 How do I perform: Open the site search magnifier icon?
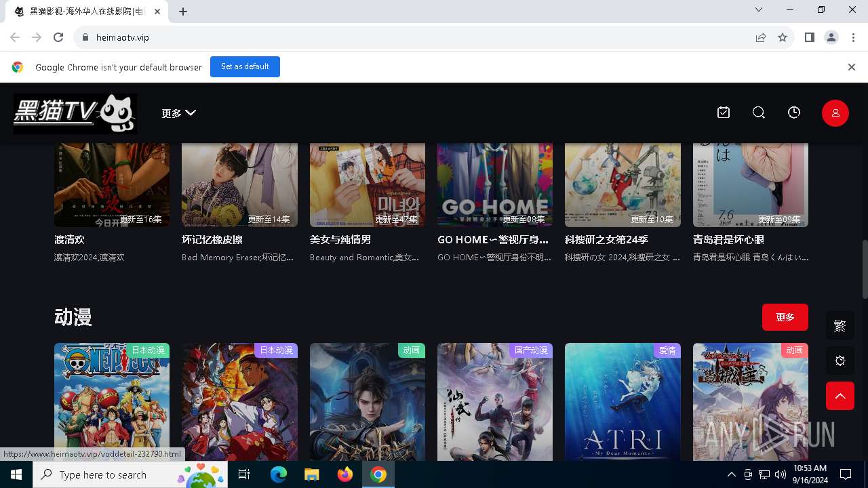tap(759, 113)
